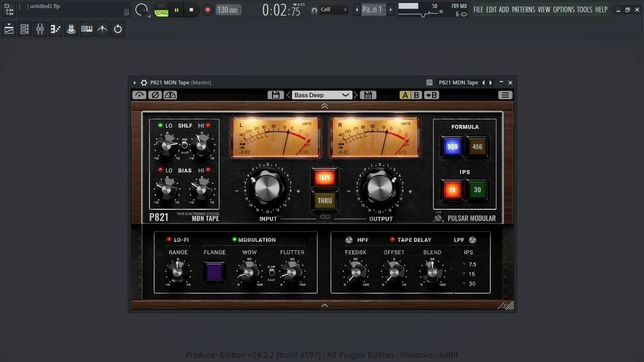Open the VIEW menu
The width and height of the screenshot is (644, 362).
544,9
